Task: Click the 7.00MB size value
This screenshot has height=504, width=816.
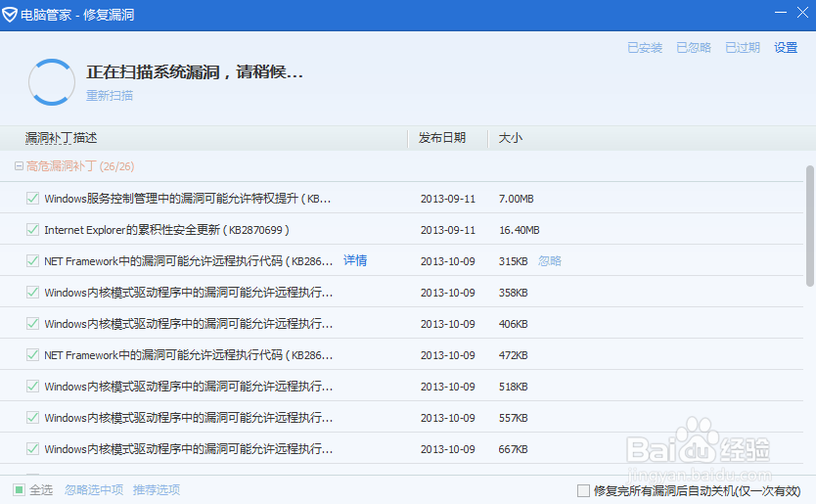Action: 517,199
